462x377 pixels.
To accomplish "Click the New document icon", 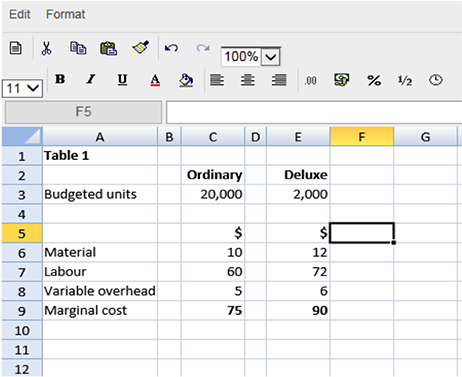I will (15, 48).
